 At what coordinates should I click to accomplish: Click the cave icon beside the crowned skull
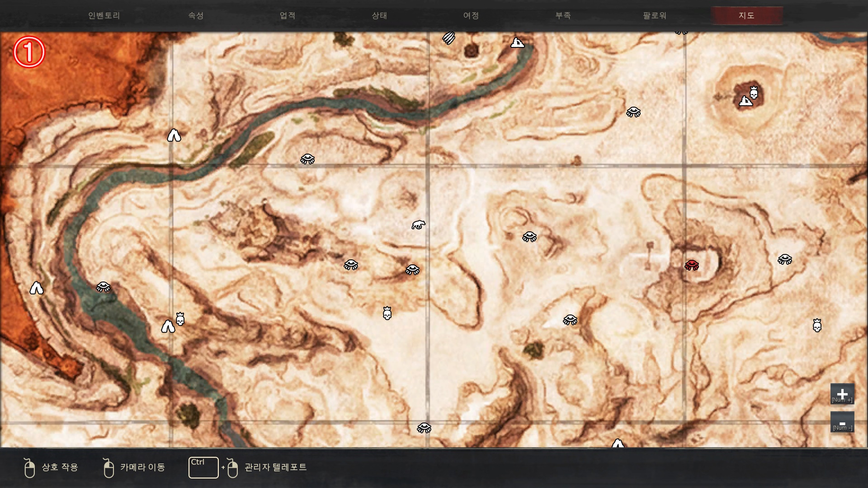pos(168,327)
